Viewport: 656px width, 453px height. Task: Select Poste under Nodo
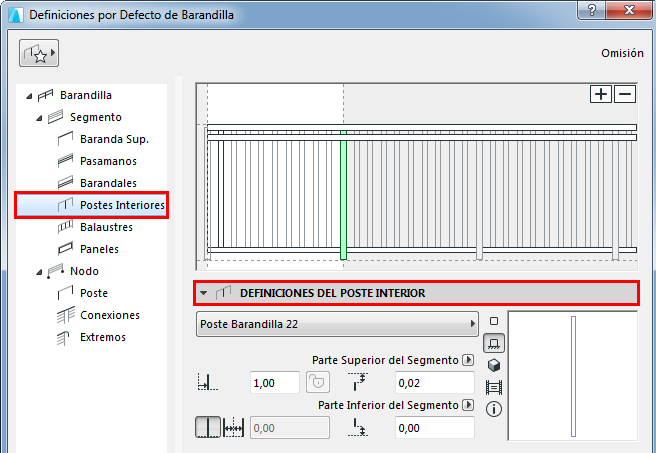(94, 293)
